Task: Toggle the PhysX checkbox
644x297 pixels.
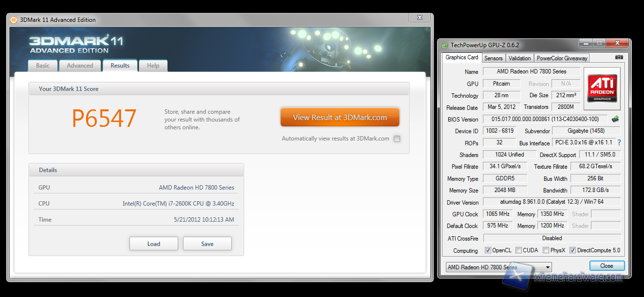Action: (x=546, y=250)
